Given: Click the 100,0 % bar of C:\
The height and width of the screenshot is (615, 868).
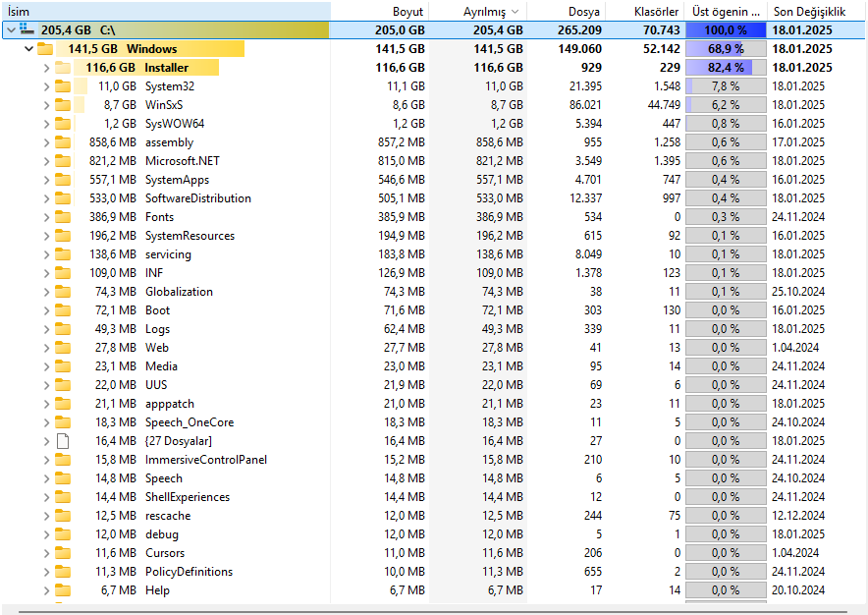Looking at the screenshot, I should (x=726, y=29).
